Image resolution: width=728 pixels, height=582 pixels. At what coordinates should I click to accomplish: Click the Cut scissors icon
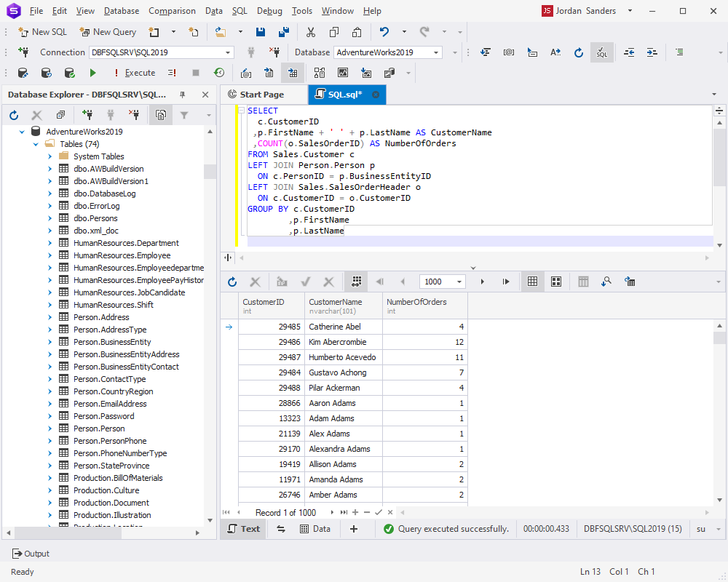311,32
